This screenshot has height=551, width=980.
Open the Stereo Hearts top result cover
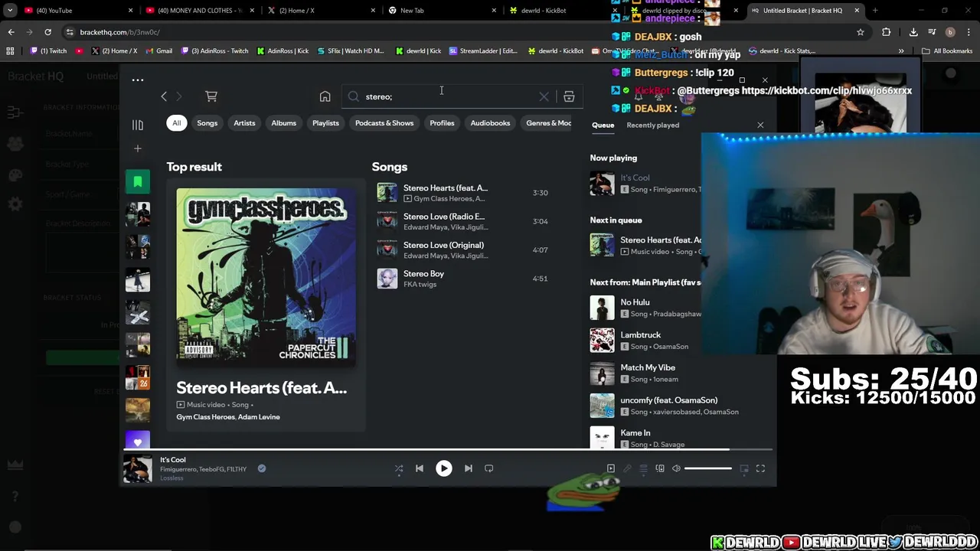(x=266, y=278)
